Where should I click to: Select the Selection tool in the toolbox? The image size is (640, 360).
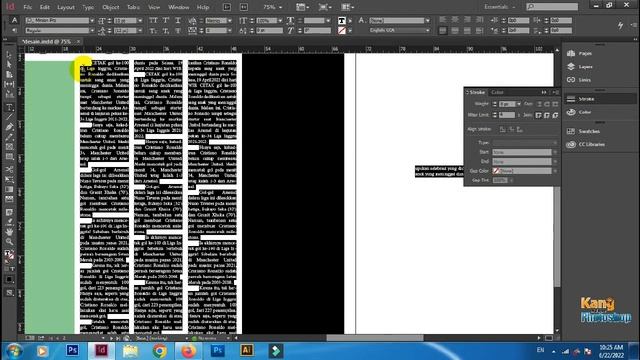tap(9, 55)
